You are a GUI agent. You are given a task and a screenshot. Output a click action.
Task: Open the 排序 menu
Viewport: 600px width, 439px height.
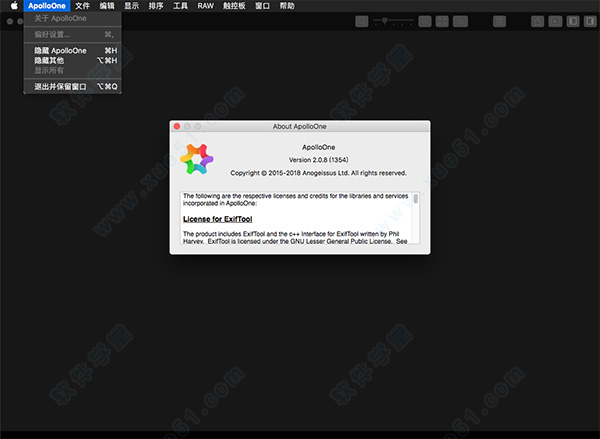click(156, 6)
